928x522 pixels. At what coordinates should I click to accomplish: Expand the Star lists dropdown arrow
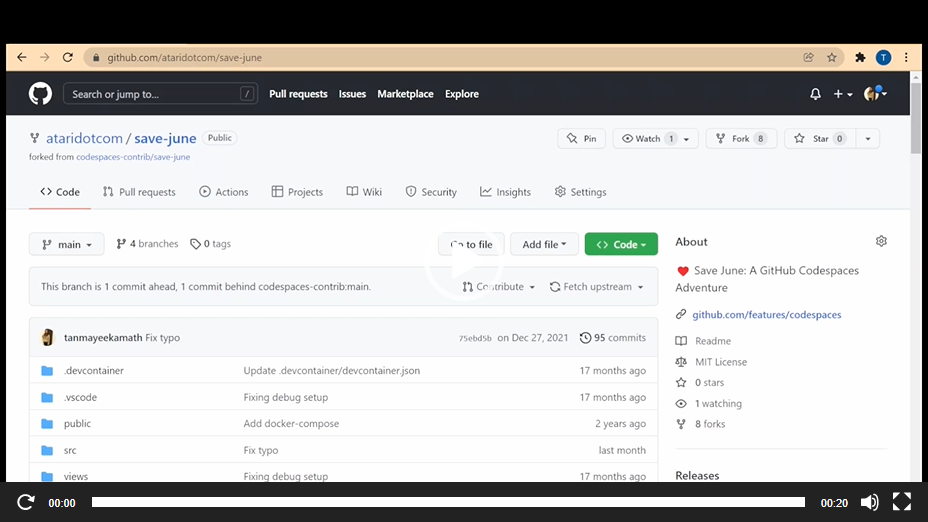click(868, 138)
